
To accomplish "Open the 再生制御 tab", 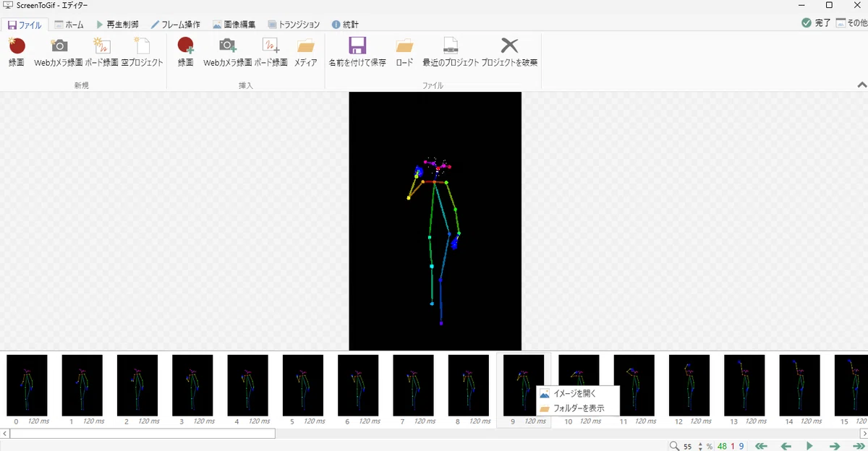I will coord(117,25).
